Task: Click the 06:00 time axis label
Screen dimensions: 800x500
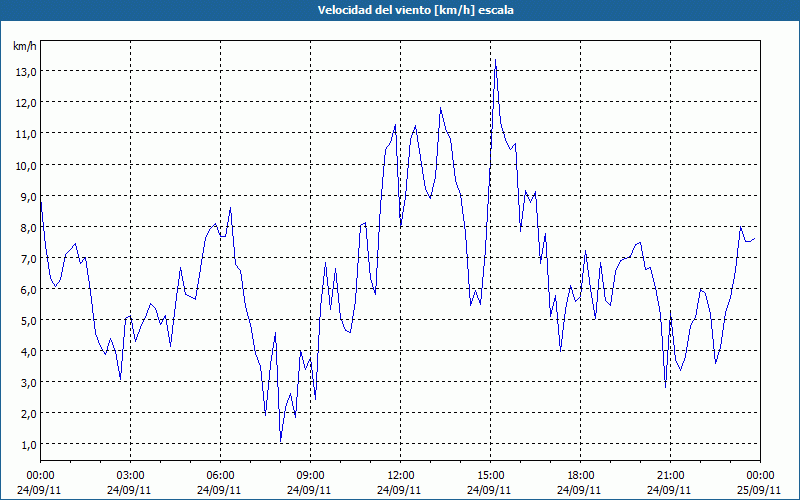Action: pos(220,476)
